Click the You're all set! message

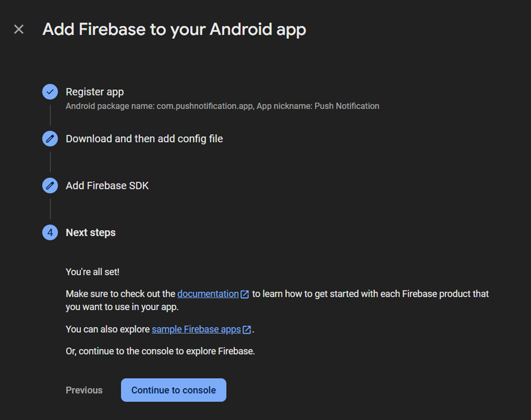coord(93,272)
